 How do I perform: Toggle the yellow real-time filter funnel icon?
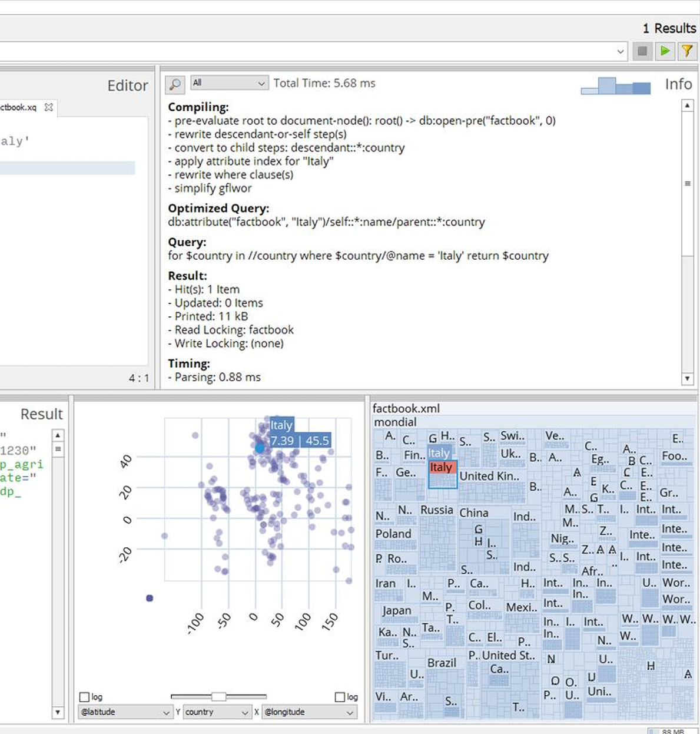[x=686, y=51]
